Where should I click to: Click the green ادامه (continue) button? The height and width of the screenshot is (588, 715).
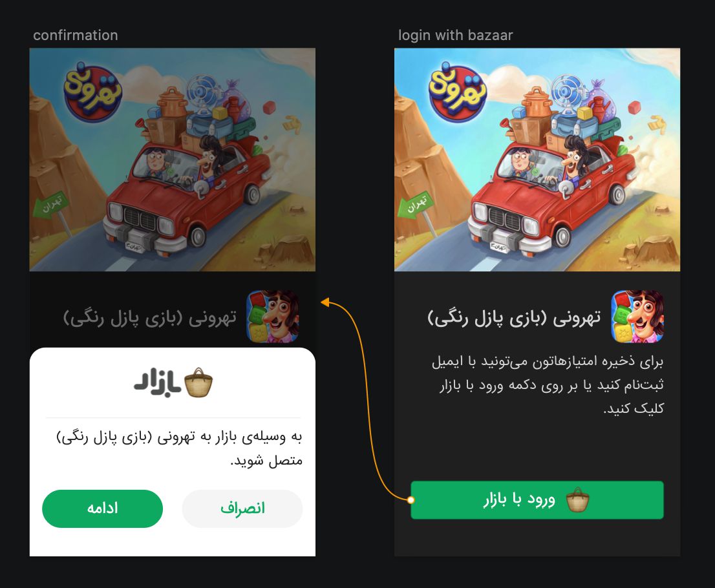point(102,509)
